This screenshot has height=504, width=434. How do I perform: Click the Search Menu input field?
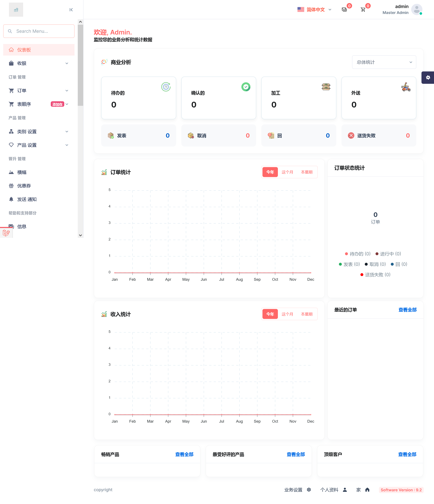39,31
